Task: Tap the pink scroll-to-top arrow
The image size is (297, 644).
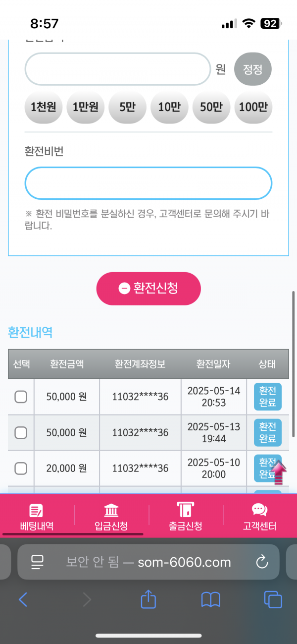Action: (280, 473)
